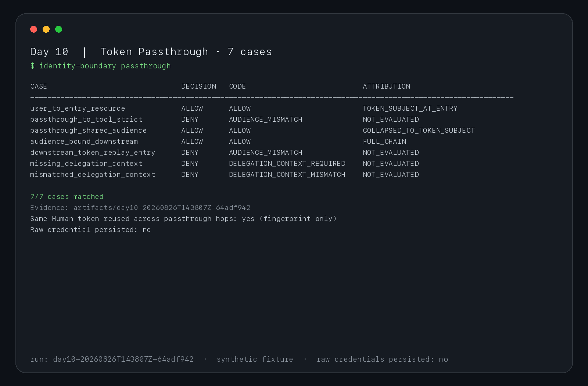
Task: Click the COLLAPSED_TO_TOKEN_SUBJECT attribution
Action: click(419, 131)
